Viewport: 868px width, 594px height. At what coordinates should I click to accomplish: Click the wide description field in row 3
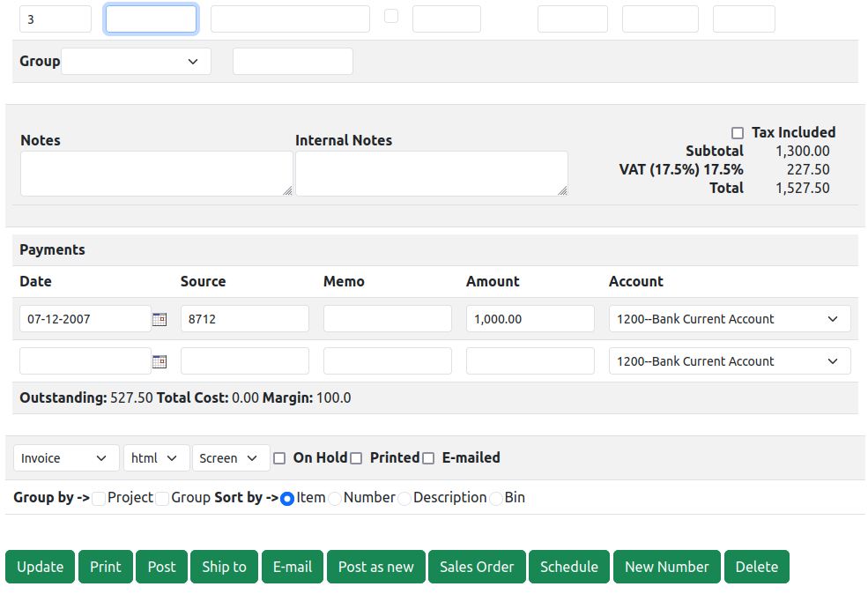click(290, 19)
